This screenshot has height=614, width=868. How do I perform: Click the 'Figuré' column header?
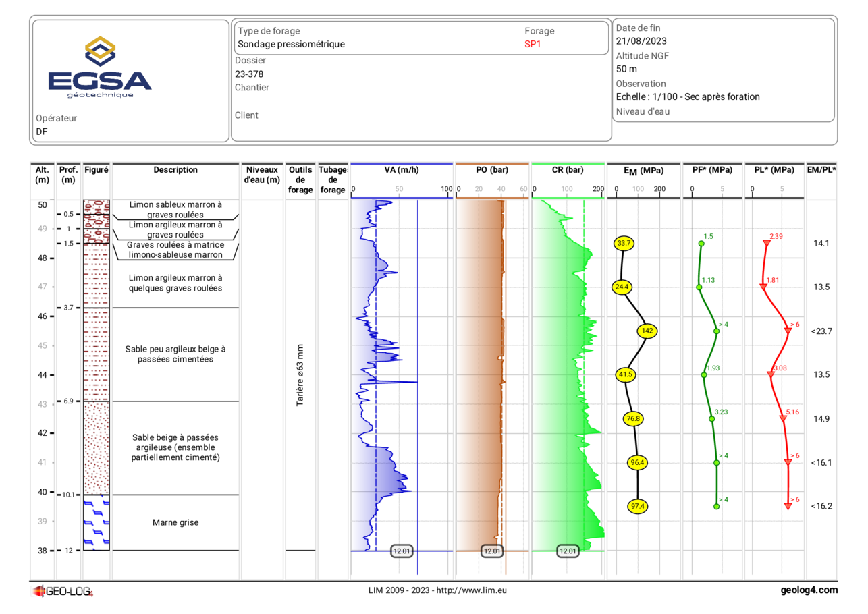pos(97,170)
